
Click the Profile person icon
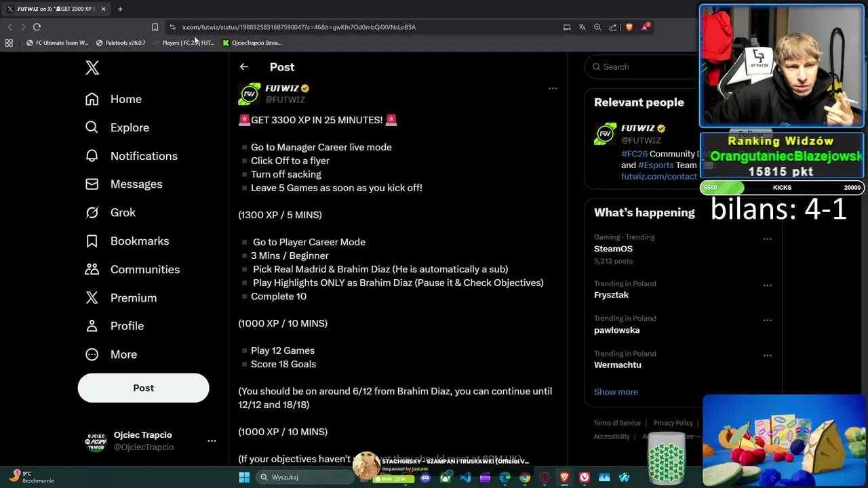(92, 326)
